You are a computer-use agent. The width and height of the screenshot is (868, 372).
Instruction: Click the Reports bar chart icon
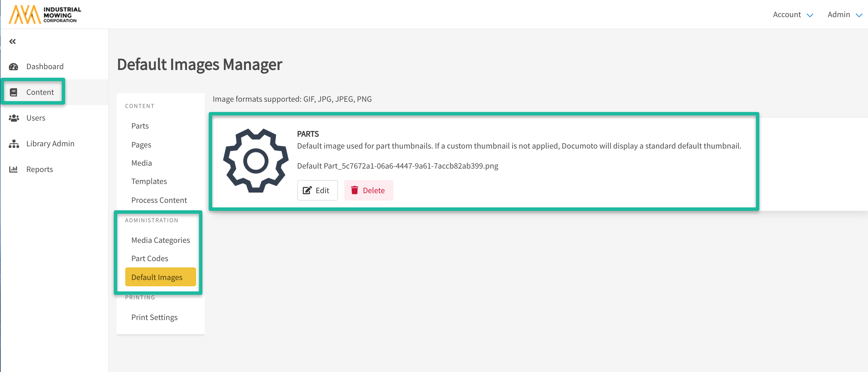(13, 169)
